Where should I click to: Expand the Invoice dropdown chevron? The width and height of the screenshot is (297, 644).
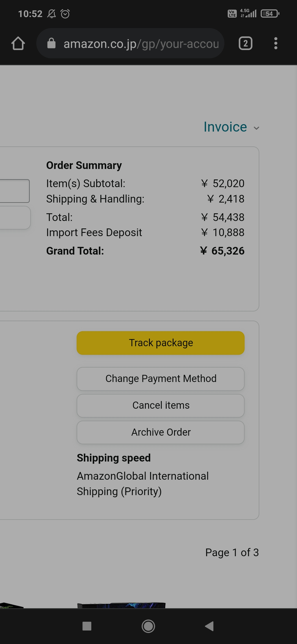pos(256,128)
